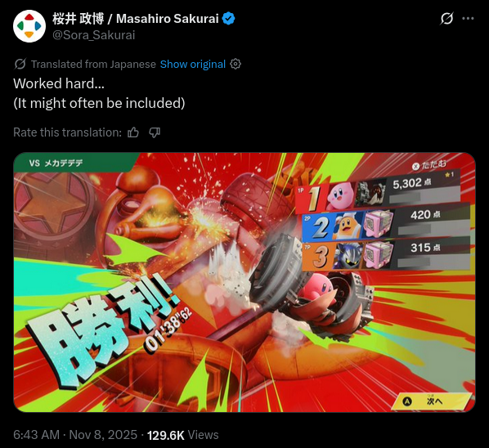This screenshot has height=448, width=489.
Task: Click the second place 420 points row
Action: pyautogui.click(x=386, y=223)
